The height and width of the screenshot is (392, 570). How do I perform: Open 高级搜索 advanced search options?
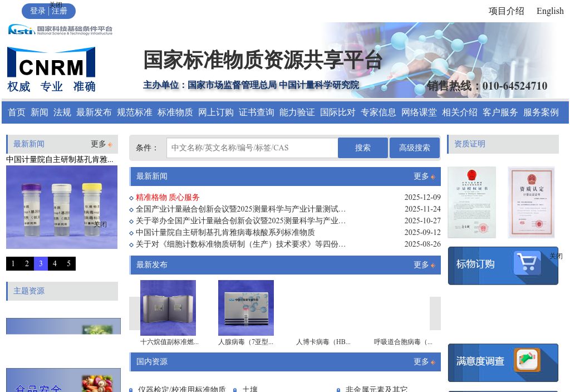414,148
